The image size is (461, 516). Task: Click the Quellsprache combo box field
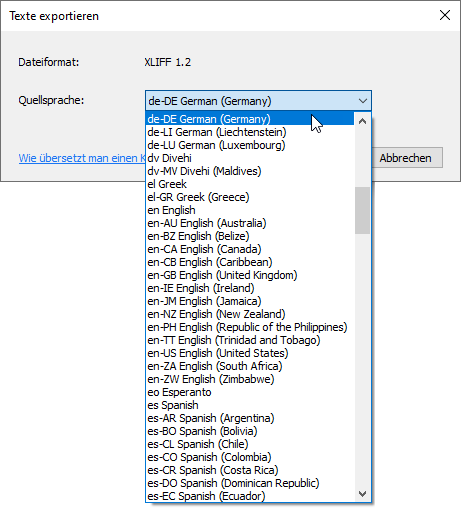[x=258, y=101]
